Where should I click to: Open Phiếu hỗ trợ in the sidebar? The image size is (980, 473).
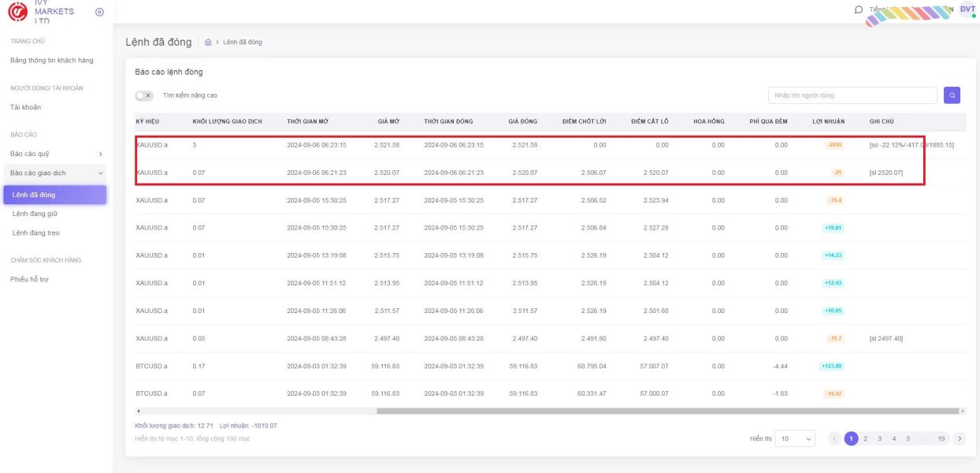[x=29, y=279]
